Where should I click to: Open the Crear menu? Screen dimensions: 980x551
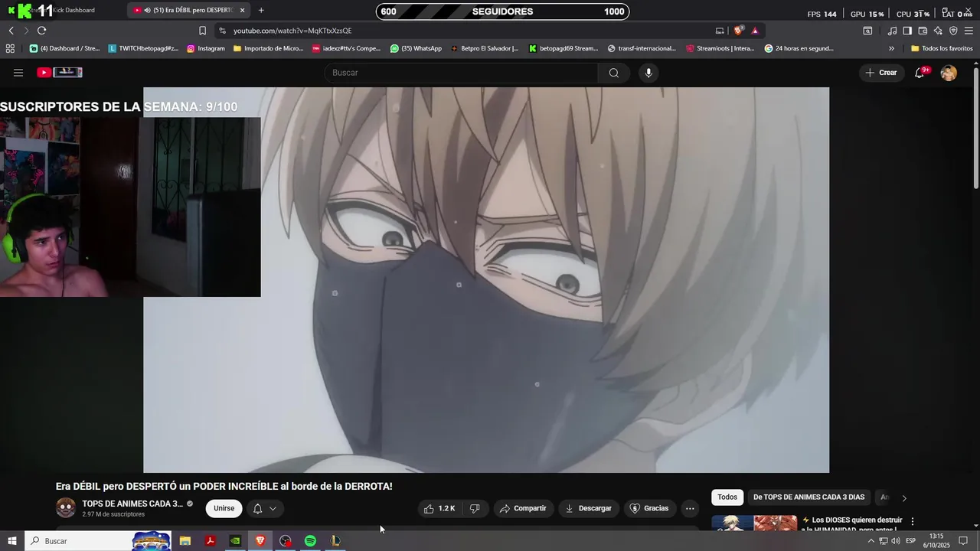click(x=881, y=73)
